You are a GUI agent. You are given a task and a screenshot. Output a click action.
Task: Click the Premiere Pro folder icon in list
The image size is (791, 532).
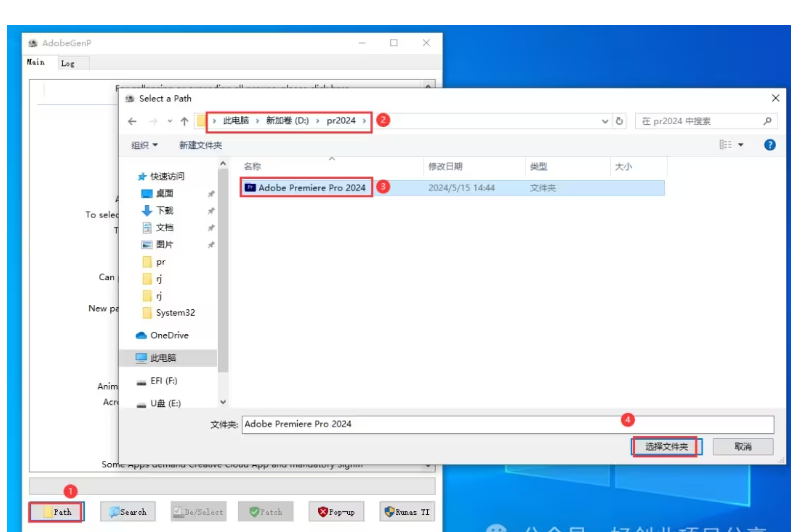[250, 188]
